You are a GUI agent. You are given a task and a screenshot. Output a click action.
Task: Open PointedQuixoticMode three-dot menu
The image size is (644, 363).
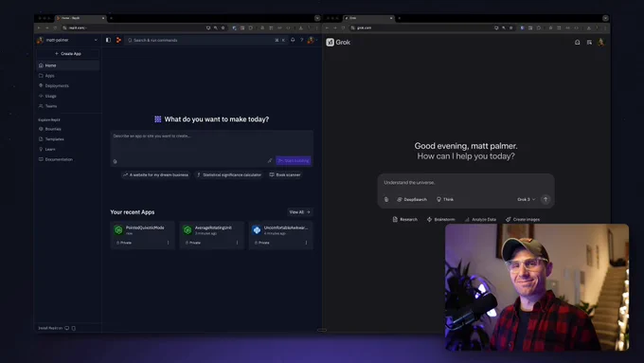pos(168,243)
